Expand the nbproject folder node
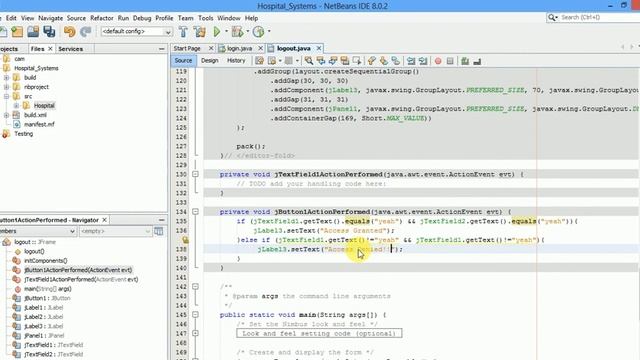The height and width of the screenshot is (360, 640). (7, 87)
